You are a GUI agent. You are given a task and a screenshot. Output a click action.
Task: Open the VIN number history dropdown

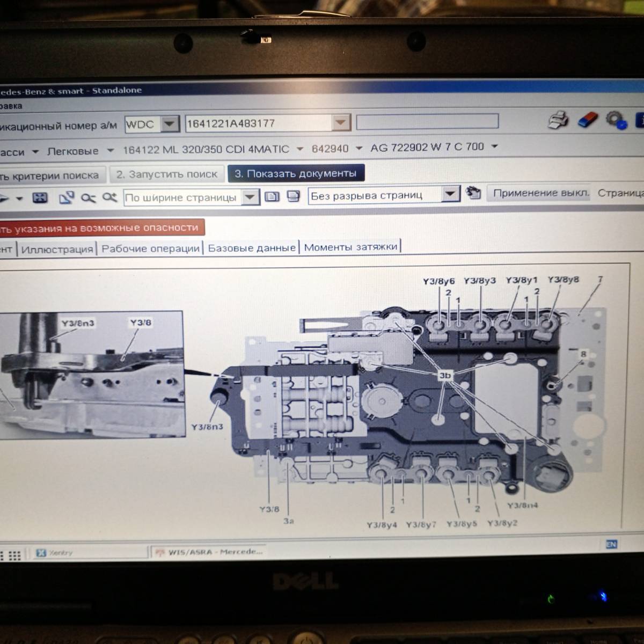[x=340, y=123]
